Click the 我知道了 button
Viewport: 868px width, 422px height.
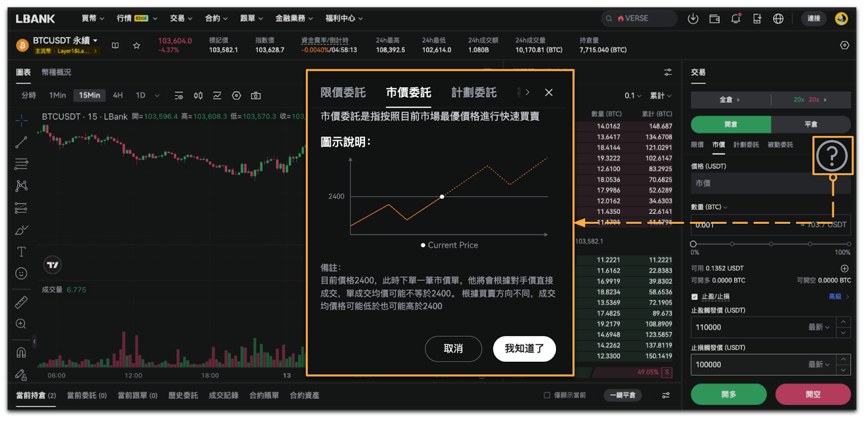click(524, 349)
